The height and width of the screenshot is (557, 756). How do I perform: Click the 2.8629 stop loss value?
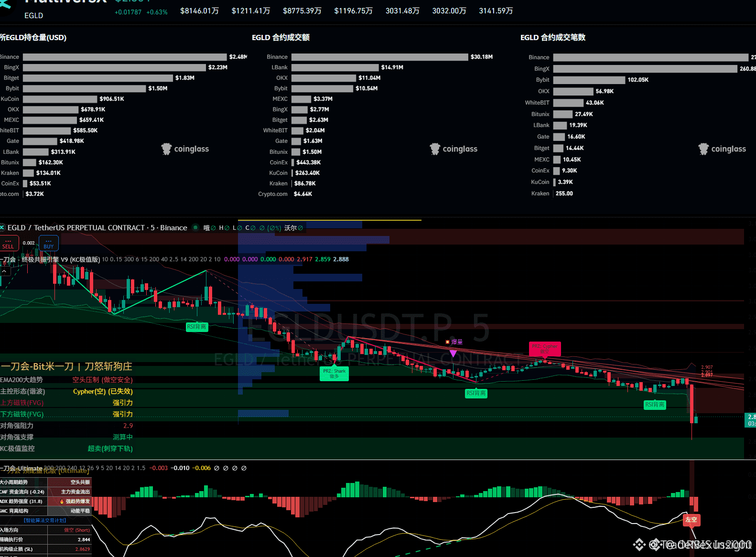(83, 549)
